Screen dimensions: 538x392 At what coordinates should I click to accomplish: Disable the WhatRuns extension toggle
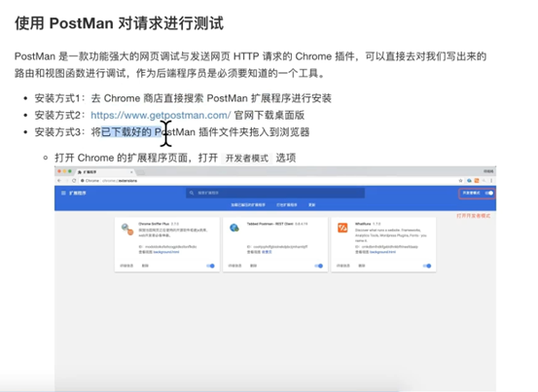[x=427, y=266]
